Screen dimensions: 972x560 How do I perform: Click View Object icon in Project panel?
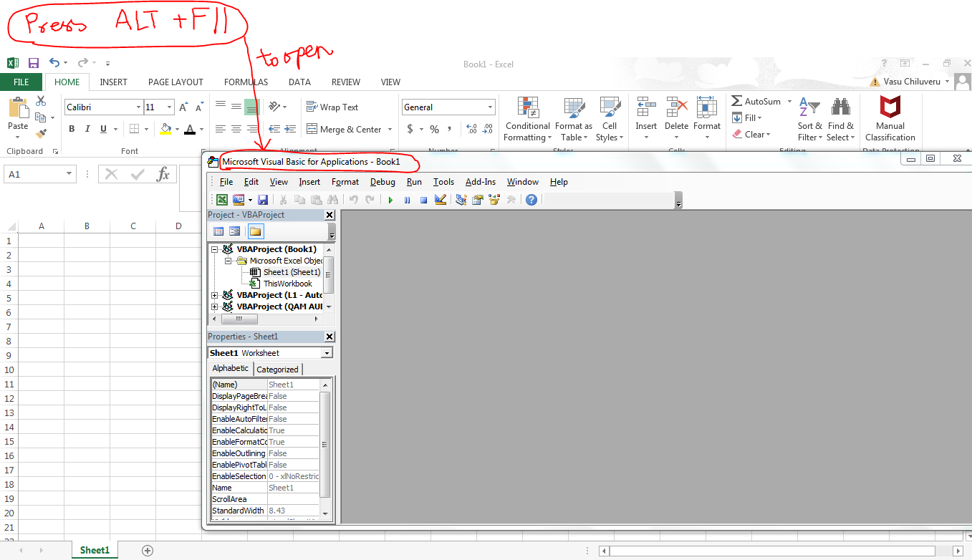tap(235, 231)
